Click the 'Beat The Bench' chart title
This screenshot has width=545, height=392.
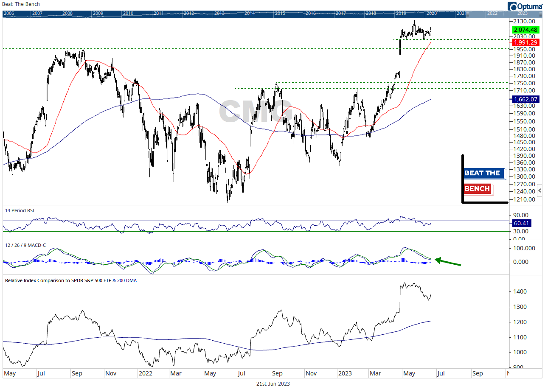coord(21,4)
